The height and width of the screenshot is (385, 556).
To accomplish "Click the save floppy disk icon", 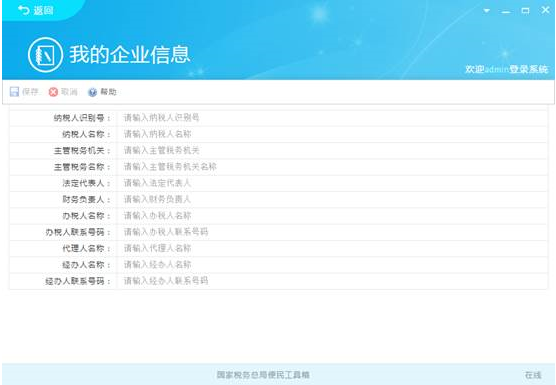I will click(x=15, y=92).
